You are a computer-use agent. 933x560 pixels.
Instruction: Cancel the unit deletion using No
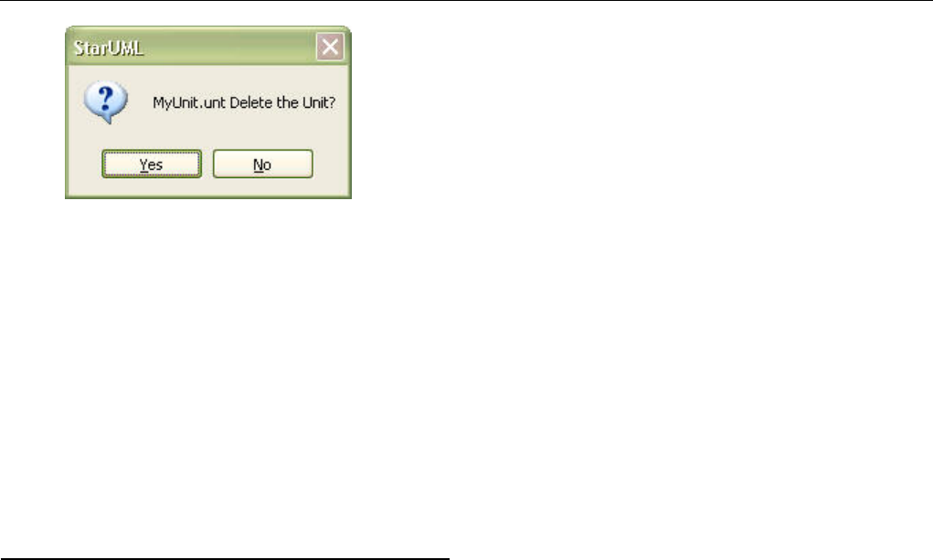262,164
